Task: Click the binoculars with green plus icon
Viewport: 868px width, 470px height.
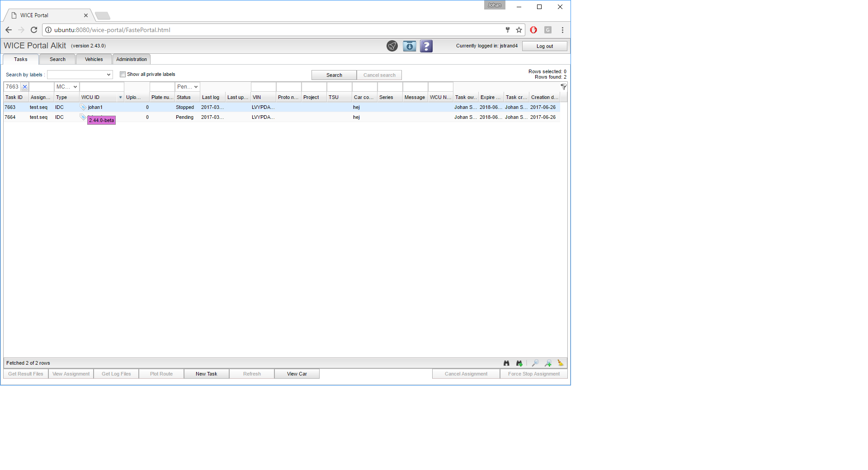Action: point(519,363)
